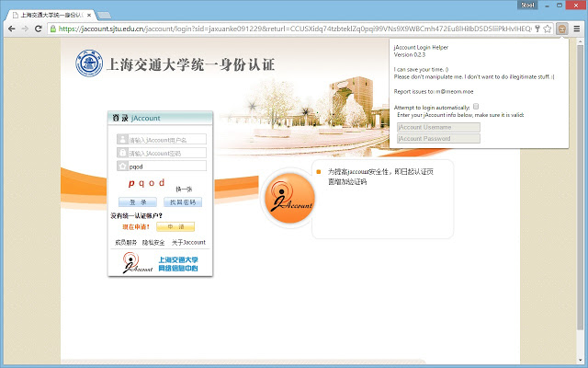This screenshot has width=588, height=368.
Task: Click the lock icon beside the password field
Action: [x=122, y=153]
